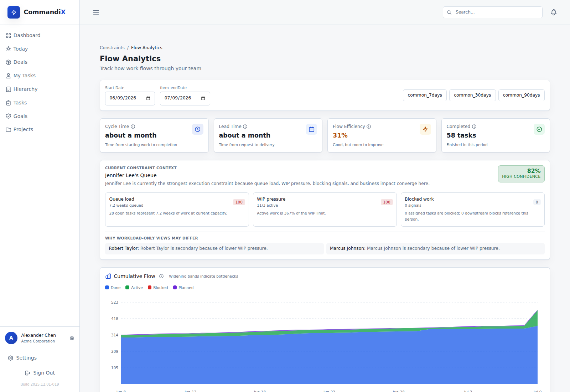This screenshot has width=570, height=392.
Task: Click into the Search field
Action: (493, 12)
